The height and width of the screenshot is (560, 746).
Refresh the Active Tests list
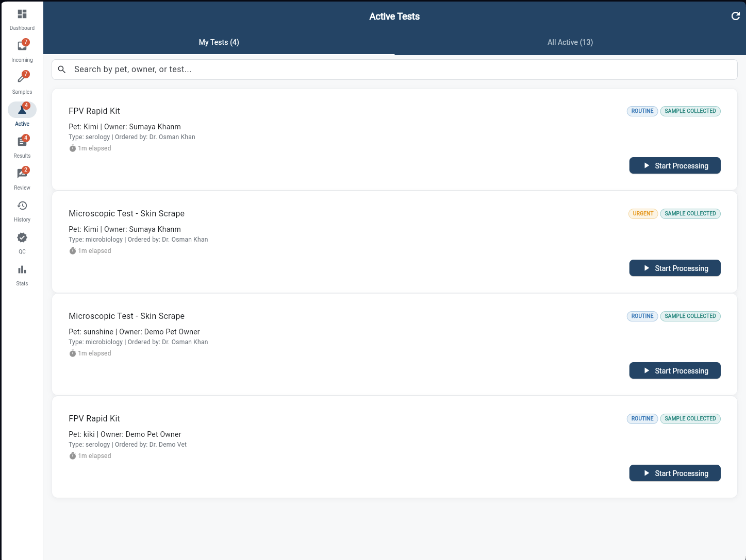point(735,16)
